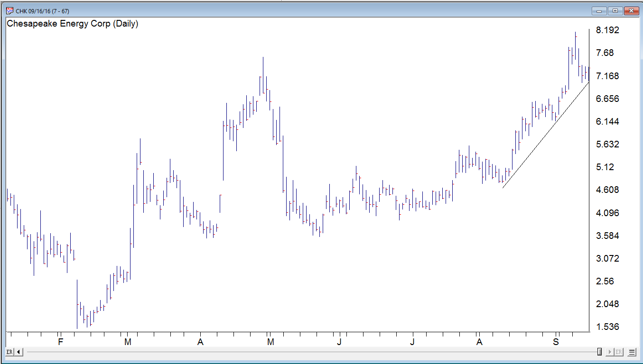Image resolution: width=643 pixels, height=364 pixels.
Task: Click the 4.608 price axis label
Action: [x=607, y=190]
